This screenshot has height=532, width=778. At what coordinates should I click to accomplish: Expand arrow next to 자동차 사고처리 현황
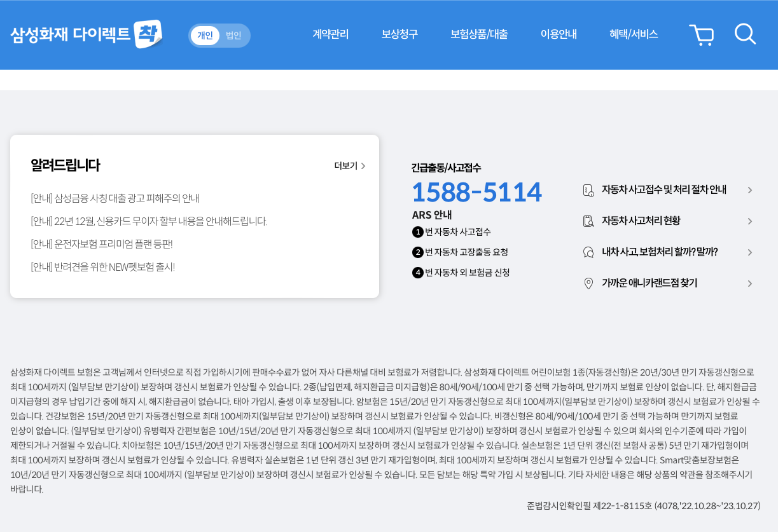click(750, 221)
